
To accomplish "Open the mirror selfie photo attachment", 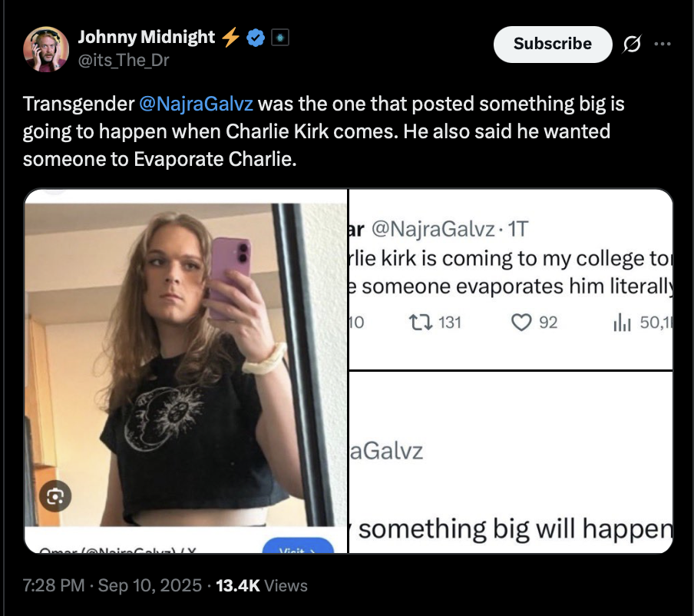I will coord(187,370).
